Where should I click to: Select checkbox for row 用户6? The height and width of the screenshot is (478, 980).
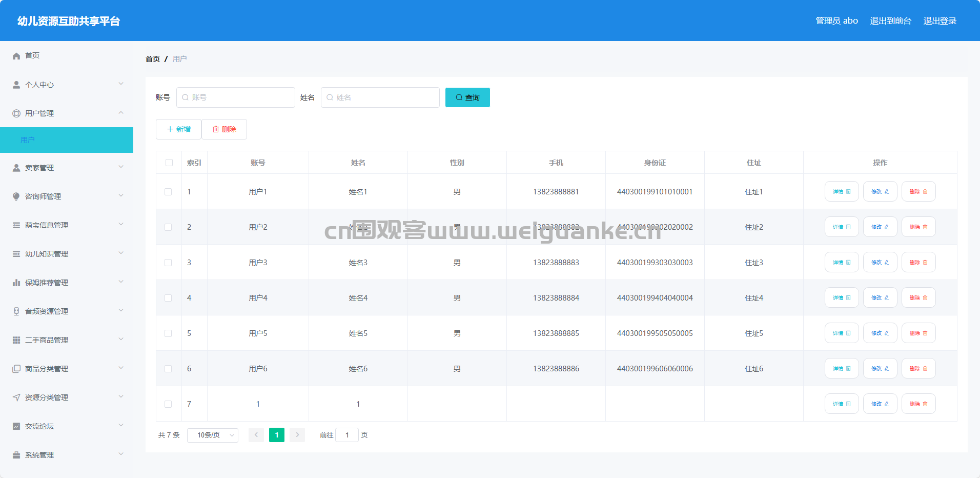168,369
